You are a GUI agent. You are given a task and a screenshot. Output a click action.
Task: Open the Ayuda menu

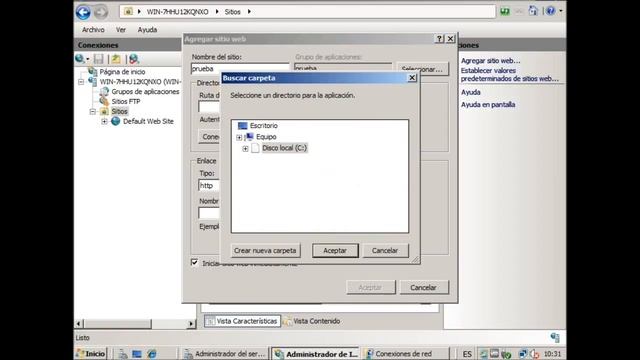(147, 30)
